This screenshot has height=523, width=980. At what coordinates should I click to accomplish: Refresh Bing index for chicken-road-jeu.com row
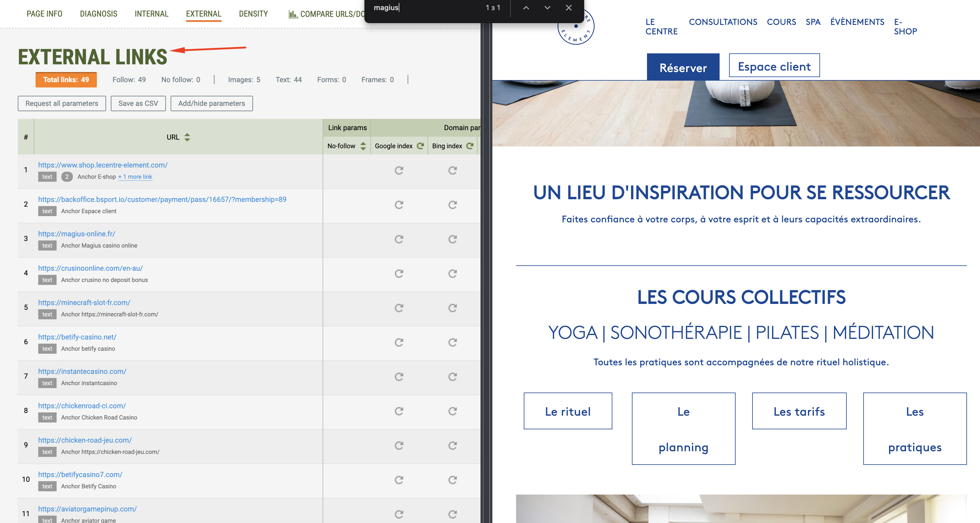pos(452,445)
